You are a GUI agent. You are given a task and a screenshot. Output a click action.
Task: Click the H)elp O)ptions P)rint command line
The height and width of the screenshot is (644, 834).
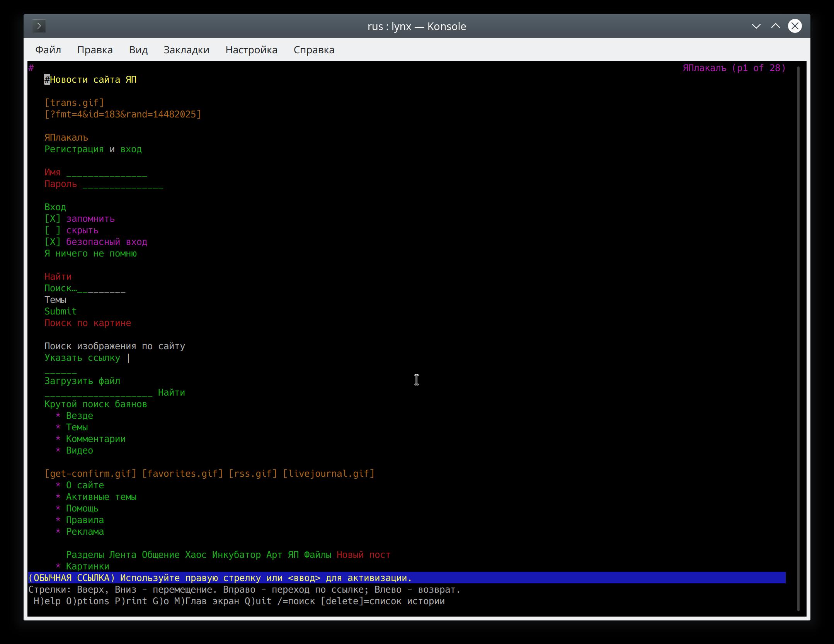pos(239,601)
